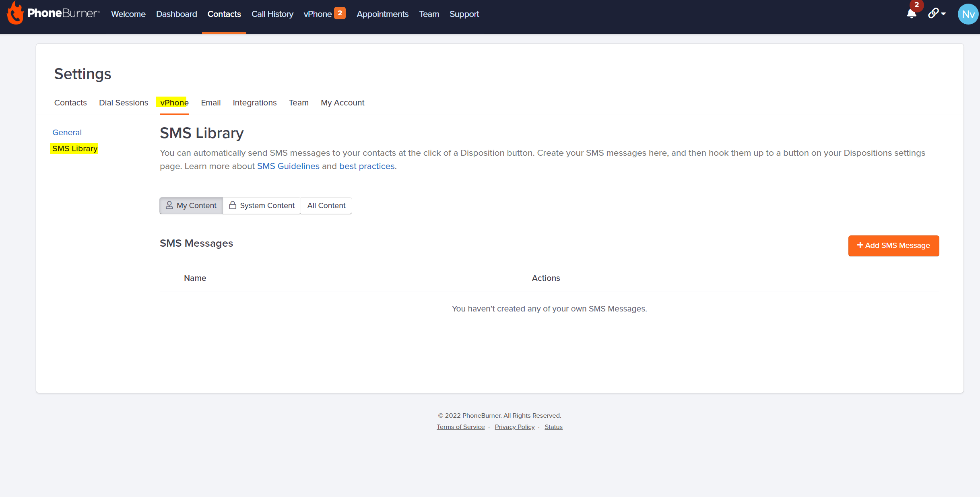Click the Name column header

pyautogui.click(x=195, y=278)
